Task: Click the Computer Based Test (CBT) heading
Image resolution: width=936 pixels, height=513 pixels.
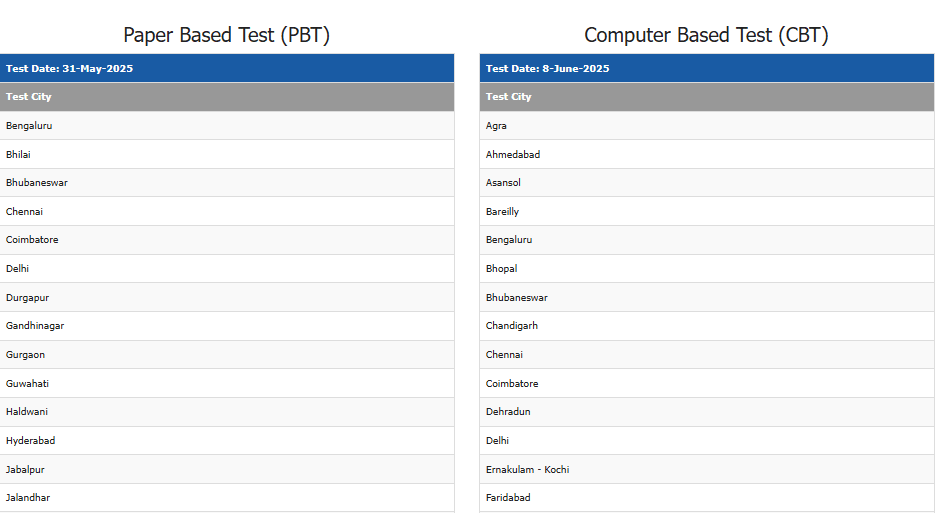Action: pyautogui.click(x=706, y=35)
